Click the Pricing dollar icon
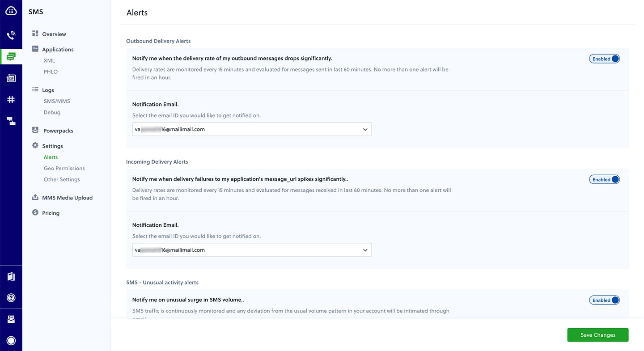 (35, 212)
